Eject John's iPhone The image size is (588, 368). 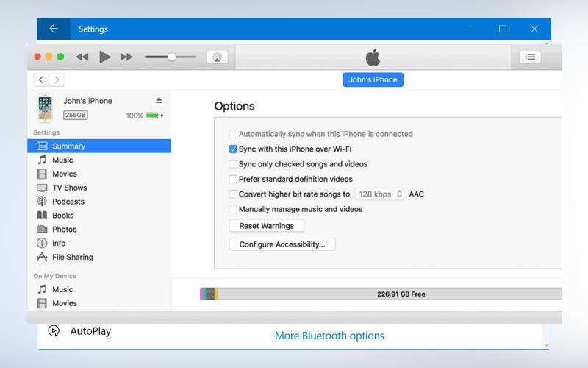pyautogui.click(x=159, y=100)
